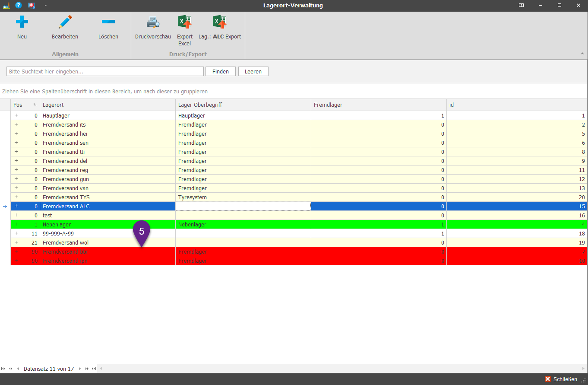
Task: Click the Datensatz 11 von 17 label
Action: pos(49,369)
